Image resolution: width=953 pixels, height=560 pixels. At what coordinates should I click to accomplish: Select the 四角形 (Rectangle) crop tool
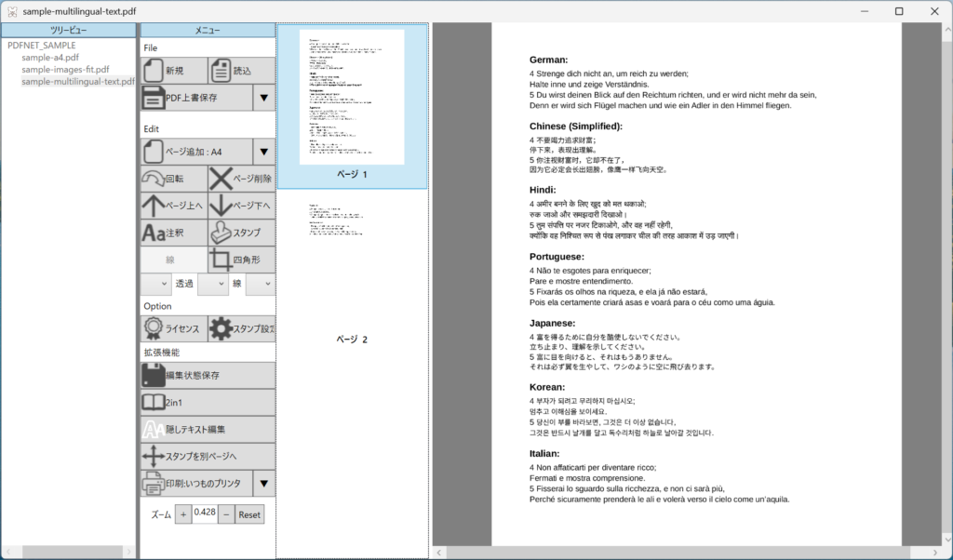click(241, 260)
